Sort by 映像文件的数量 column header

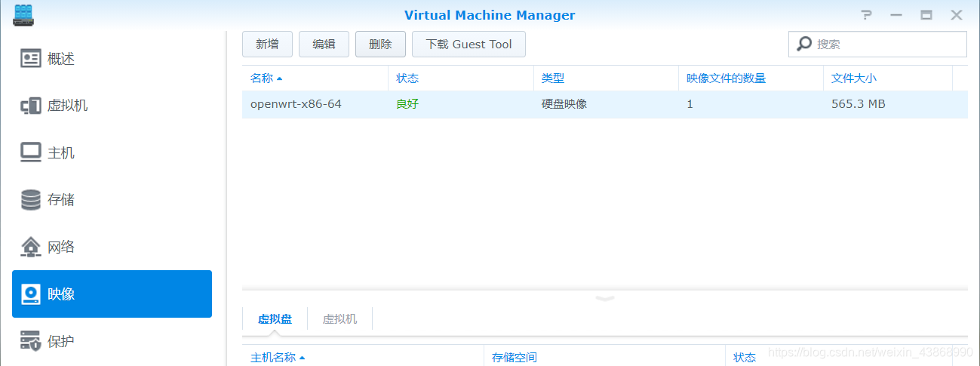[751, 78]
